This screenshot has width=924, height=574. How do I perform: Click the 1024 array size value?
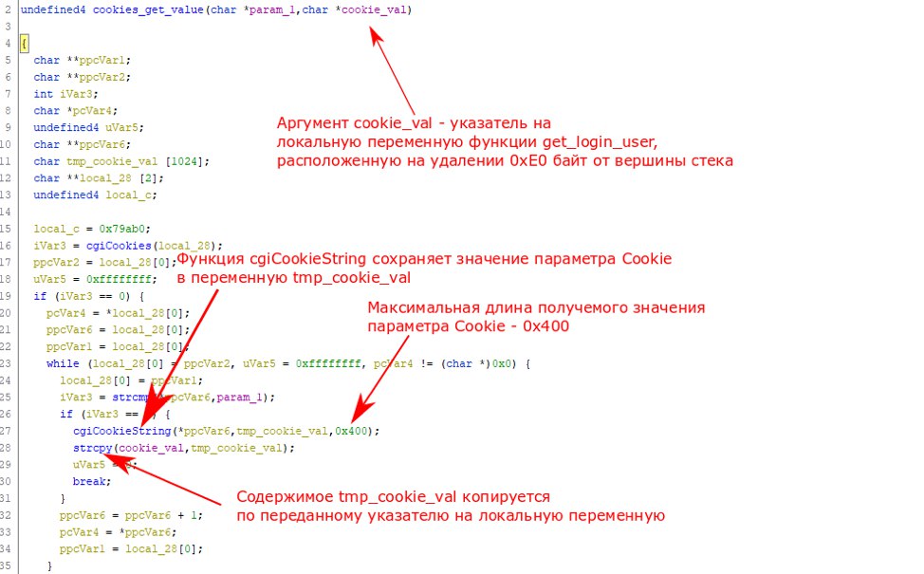[x=184, y=161]
